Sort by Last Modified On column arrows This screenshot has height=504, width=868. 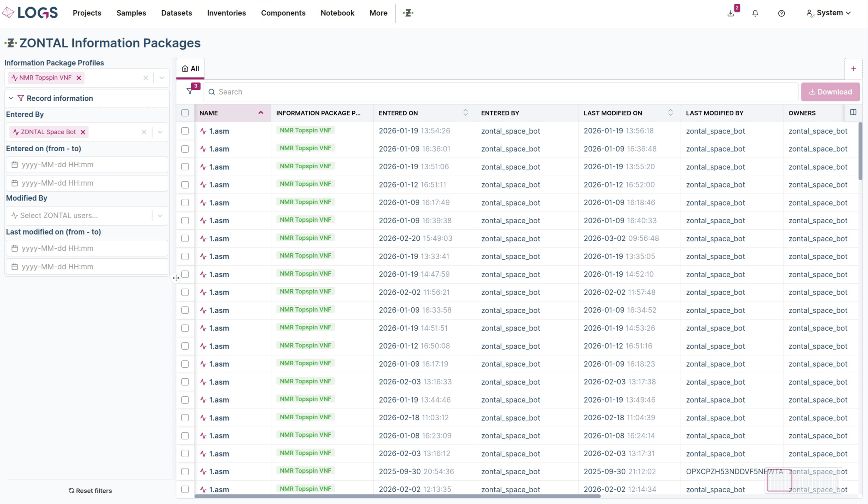(x=670, y=113)
